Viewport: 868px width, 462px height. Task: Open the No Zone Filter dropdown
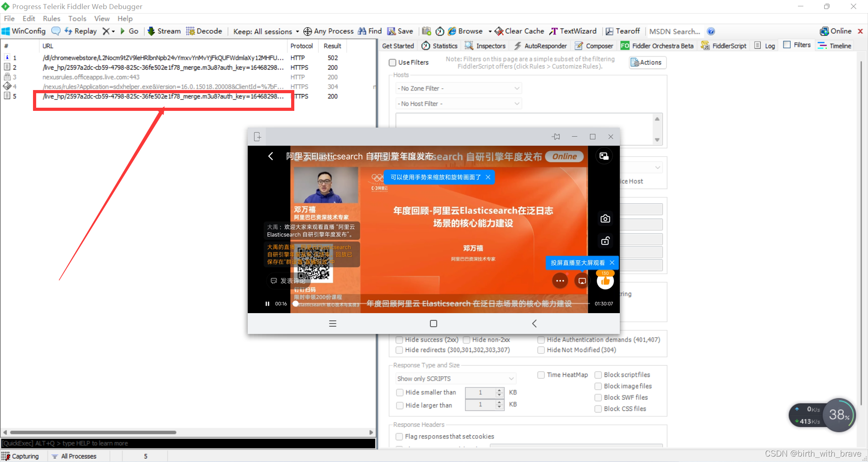tap(458, 88)
